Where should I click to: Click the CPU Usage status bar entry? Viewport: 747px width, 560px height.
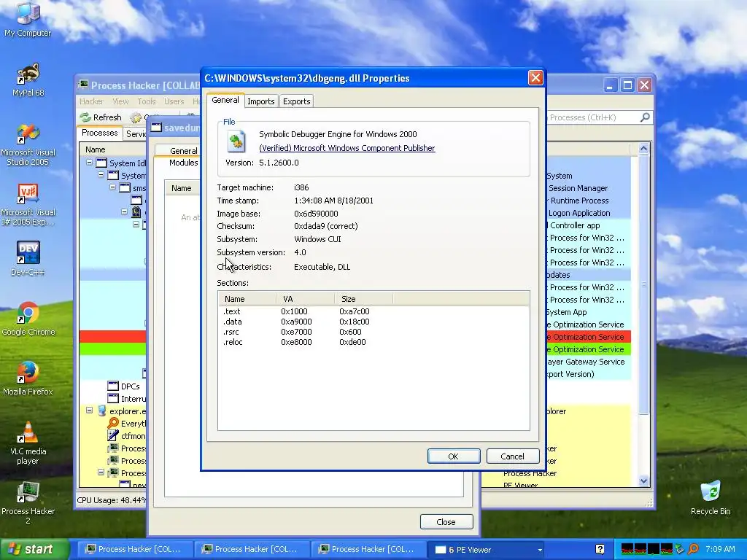point(112,500)
